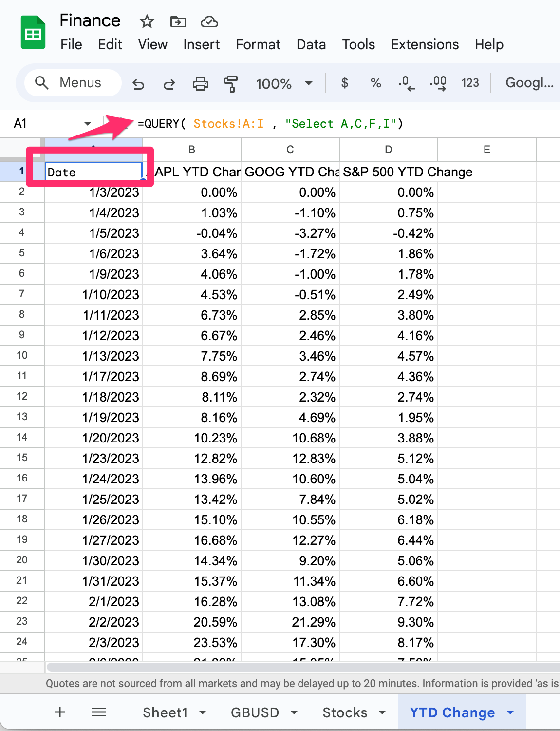The width and height of the screenshot is (560, 731).
Task: Click the Finance document title
Action: click(x=90, y=20)
